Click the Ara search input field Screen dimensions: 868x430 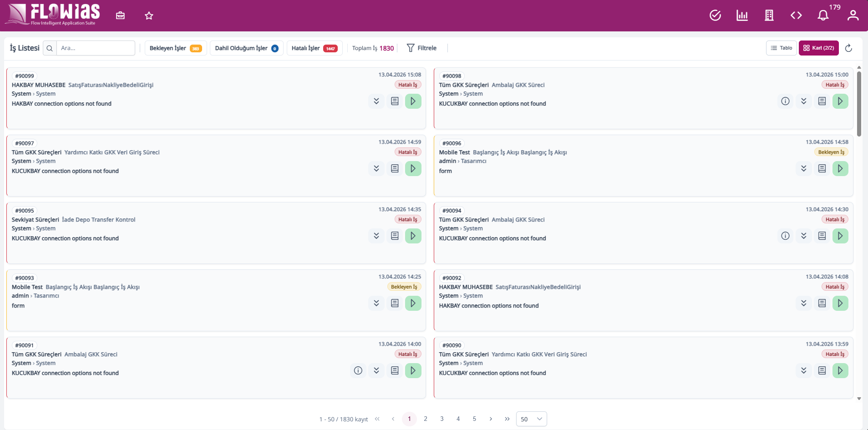[x=96, y=48]
